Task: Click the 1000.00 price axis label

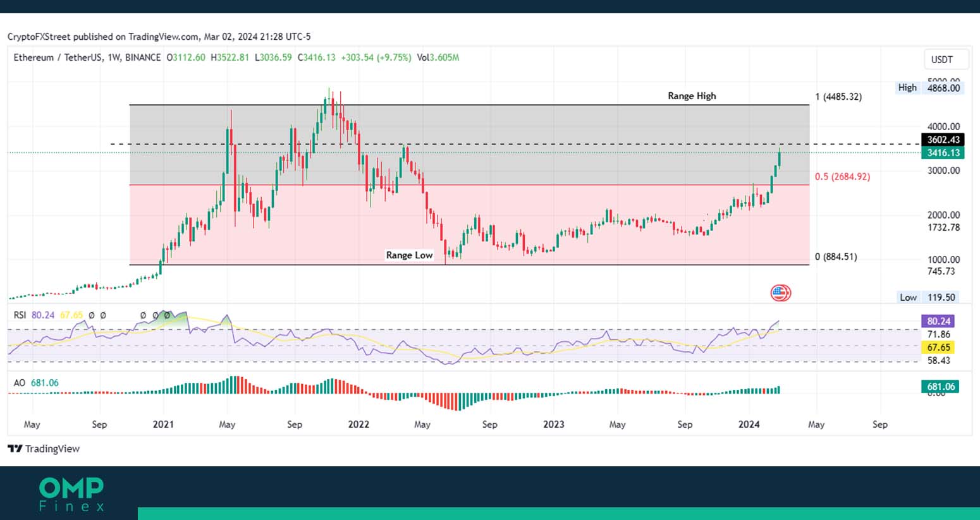Action: tap(943, 260)
